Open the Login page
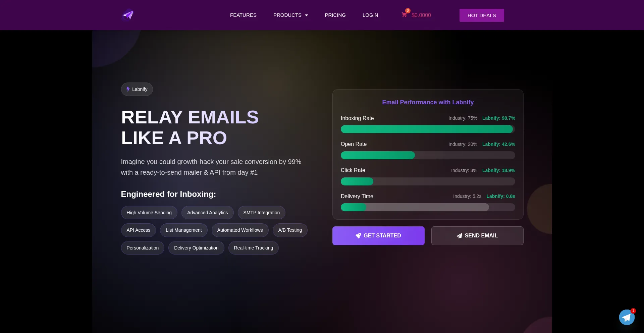 click(370, 15)
